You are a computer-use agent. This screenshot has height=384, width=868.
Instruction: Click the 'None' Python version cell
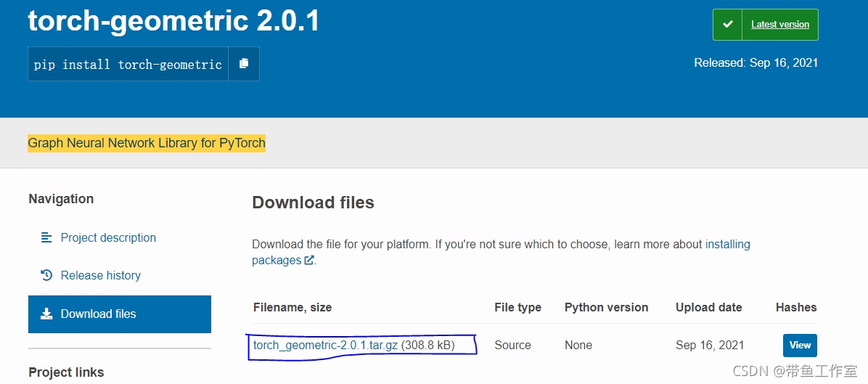pyautogui.click(x=578, y=346)
